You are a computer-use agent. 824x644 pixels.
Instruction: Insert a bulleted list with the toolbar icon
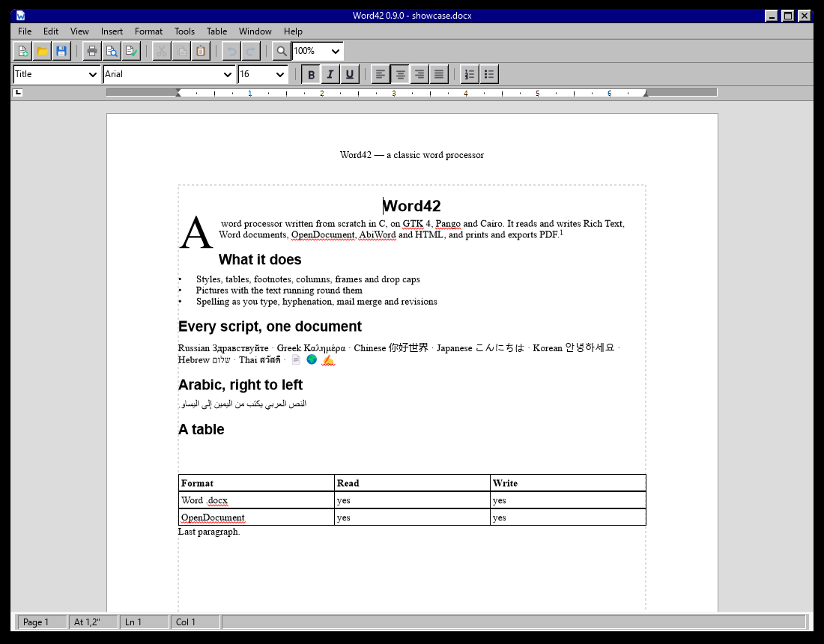click(x=488, y=74)
